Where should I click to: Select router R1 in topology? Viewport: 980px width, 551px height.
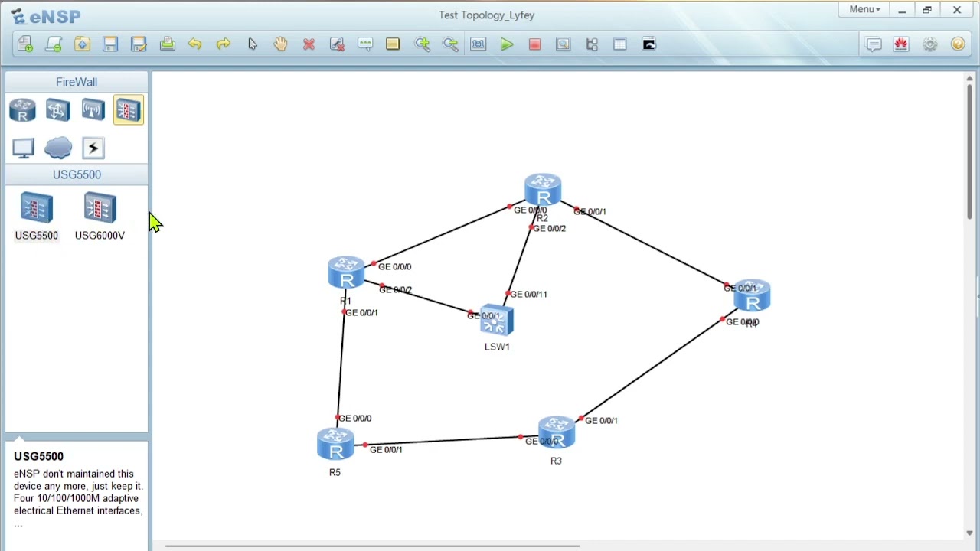[346, 273]
